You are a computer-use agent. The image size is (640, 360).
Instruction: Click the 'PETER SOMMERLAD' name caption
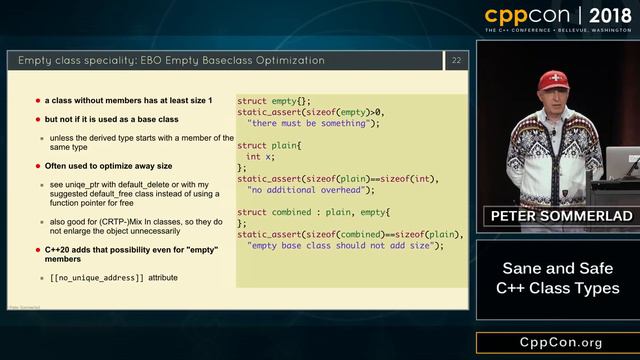(562, 216)
